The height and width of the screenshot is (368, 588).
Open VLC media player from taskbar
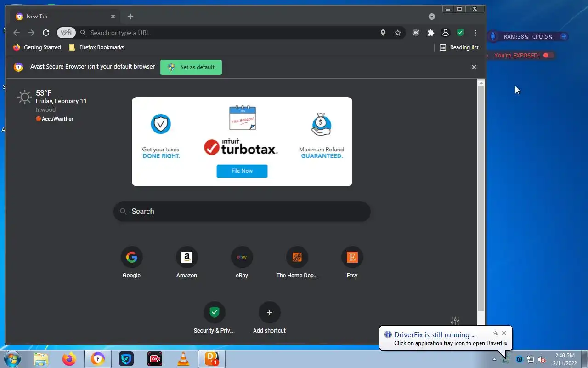click(x=183, y=359)
